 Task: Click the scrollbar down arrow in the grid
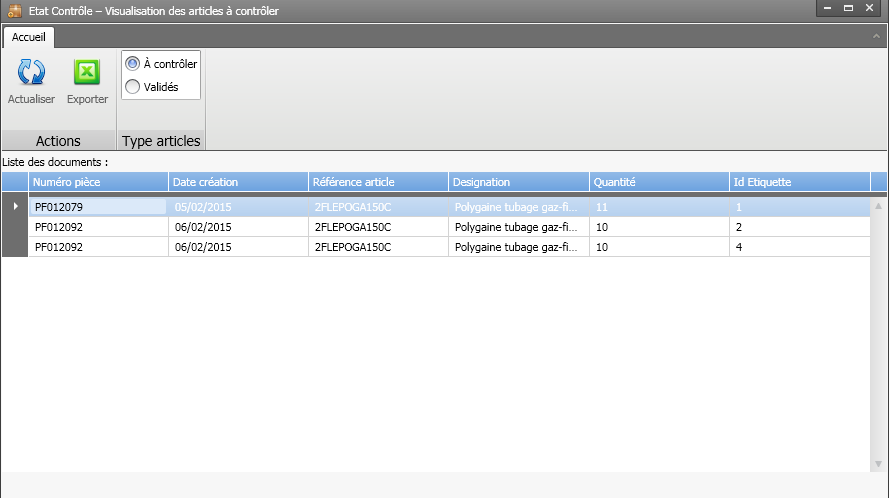(879, 464)
